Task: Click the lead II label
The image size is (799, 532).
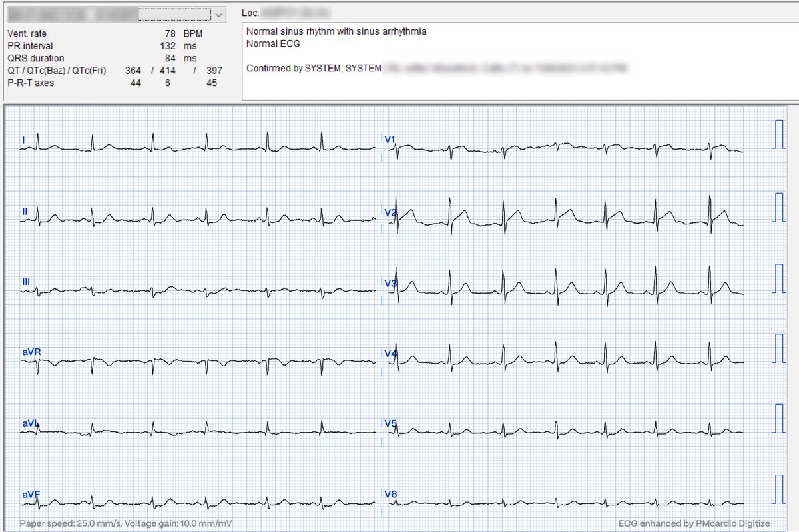Action: tap(25, 212)
